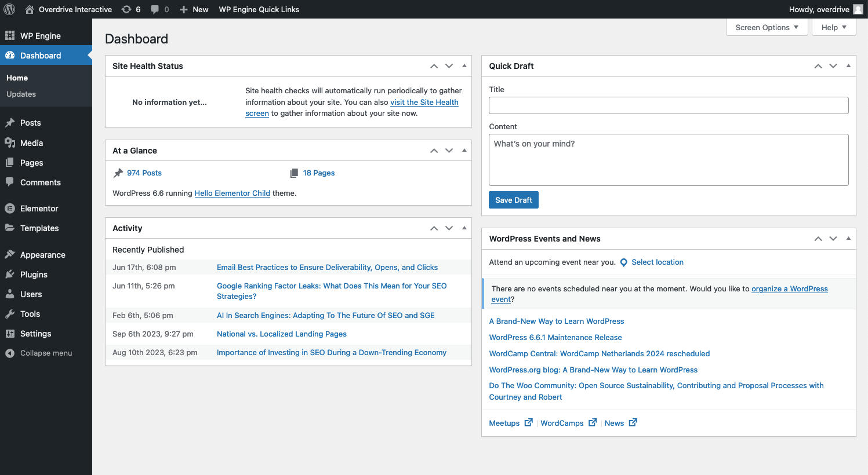Click the overdrive user avatar
868x475 pixels.
[x=858, y=9]
